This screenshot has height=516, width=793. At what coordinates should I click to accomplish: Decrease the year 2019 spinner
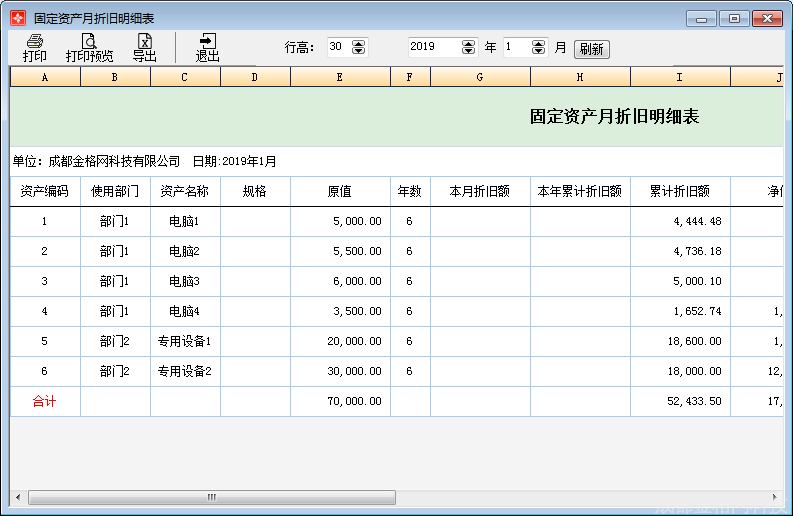469,51
